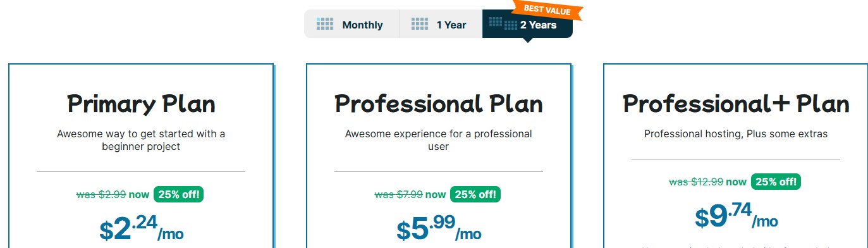Click the struck-through was $7.99 text

point(399,194)
